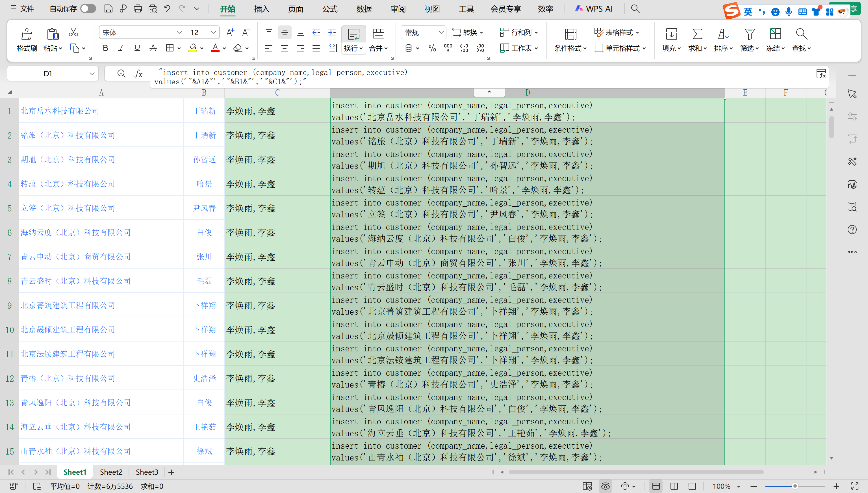Click the thousands separator icon
Screen dimensions: 868x493
pyautogui.click(x=448, y=48)
